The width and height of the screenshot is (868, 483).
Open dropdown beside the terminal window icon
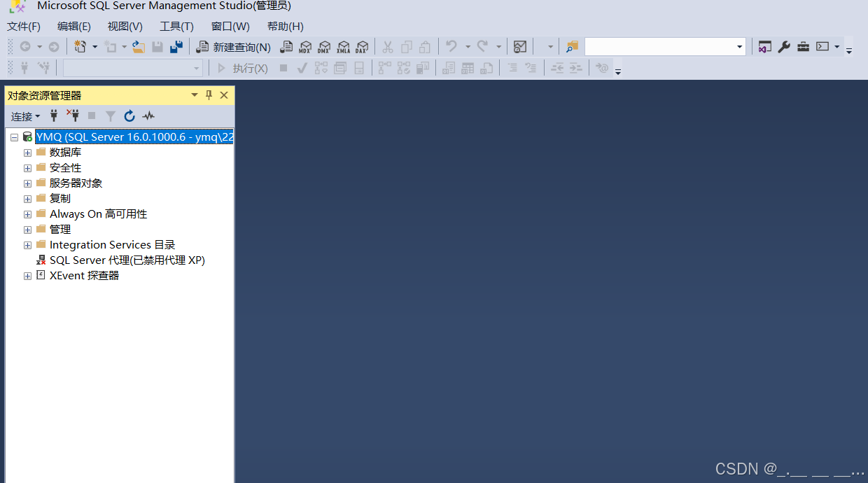pos(836,47)
